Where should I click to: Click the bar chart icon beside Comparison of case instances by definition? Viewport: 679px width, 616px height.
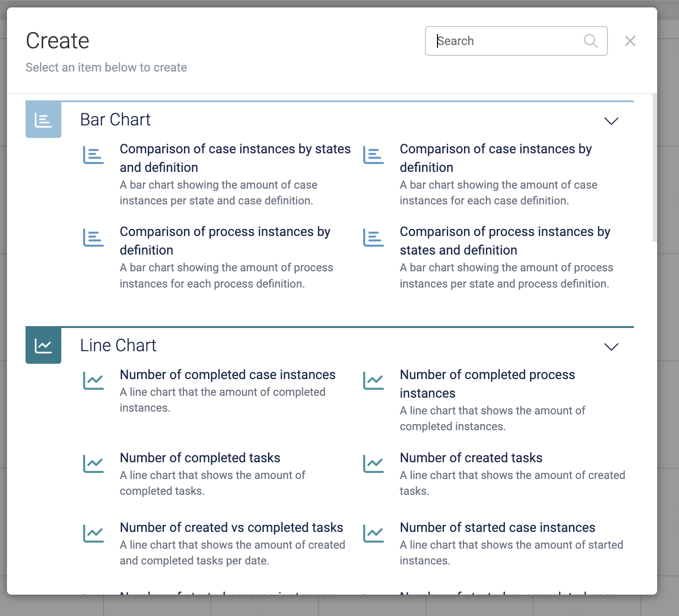[x=373, y=155]
